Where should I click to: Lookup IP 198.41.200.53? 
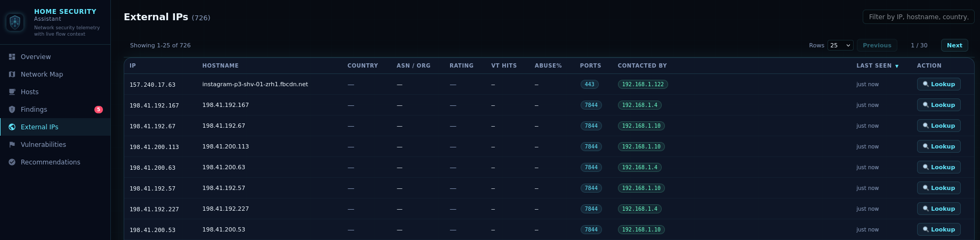pyautogui.click(x=938, y=229)
